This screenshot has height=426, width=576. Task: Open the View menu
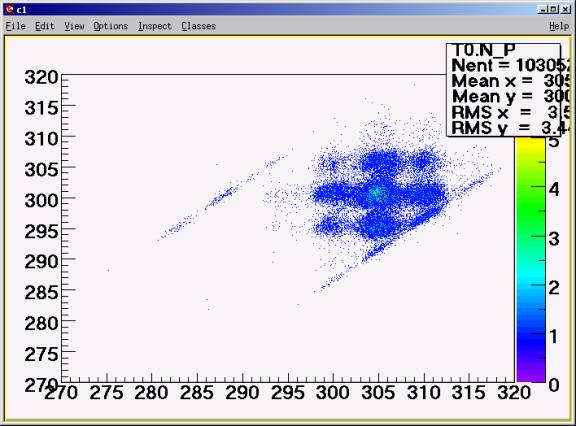[x=74, y=26]
